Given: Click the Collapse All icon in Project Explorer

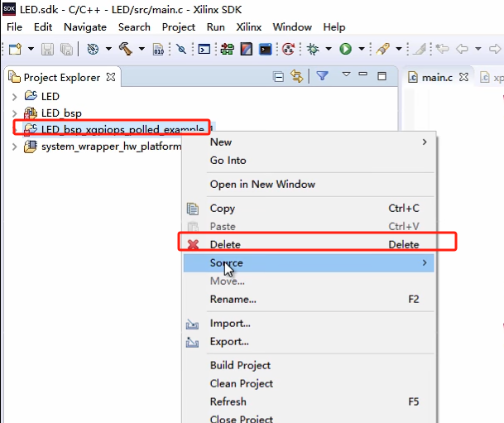Looking at the screenshot, I should coord(278,77).
